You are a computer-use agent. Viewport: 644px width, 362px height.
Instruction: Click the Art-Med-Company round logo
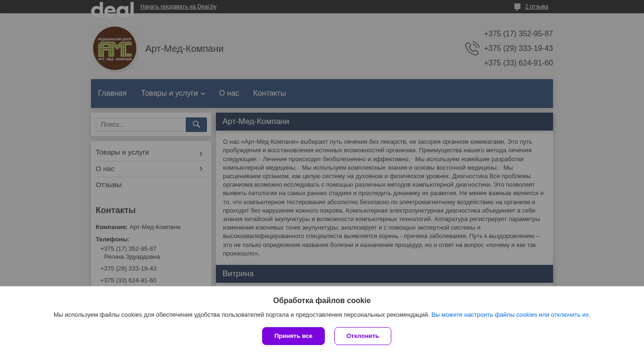click(x=115, y=49)
